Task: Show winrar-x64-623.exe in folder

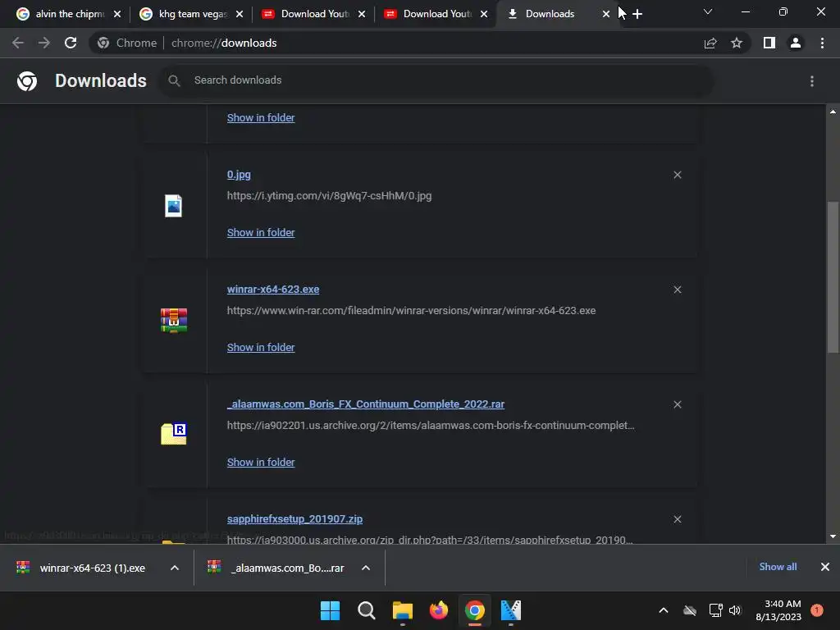Action: pos(260,347)
